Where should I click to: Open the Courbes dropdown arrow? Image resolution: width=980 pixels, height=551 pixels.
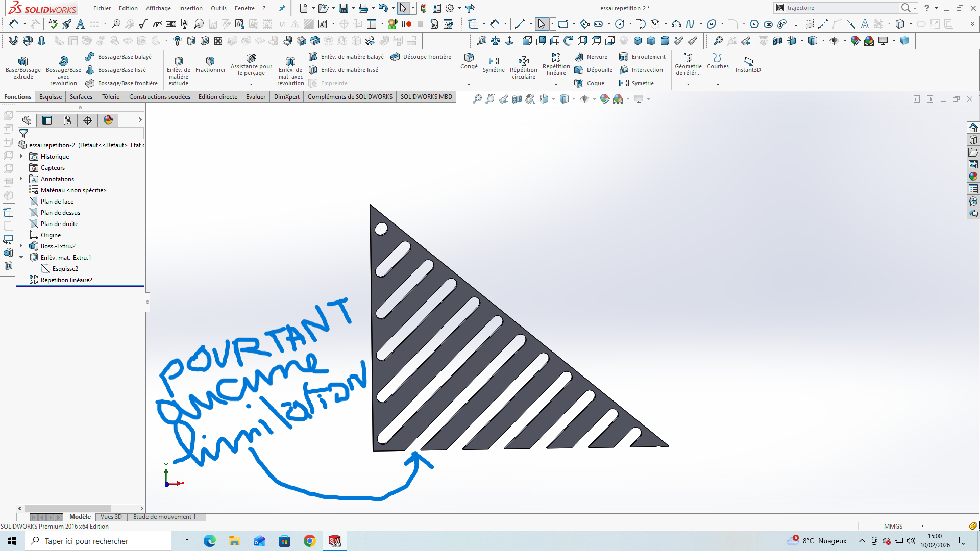pyautogui.click(x=718, y=84)
